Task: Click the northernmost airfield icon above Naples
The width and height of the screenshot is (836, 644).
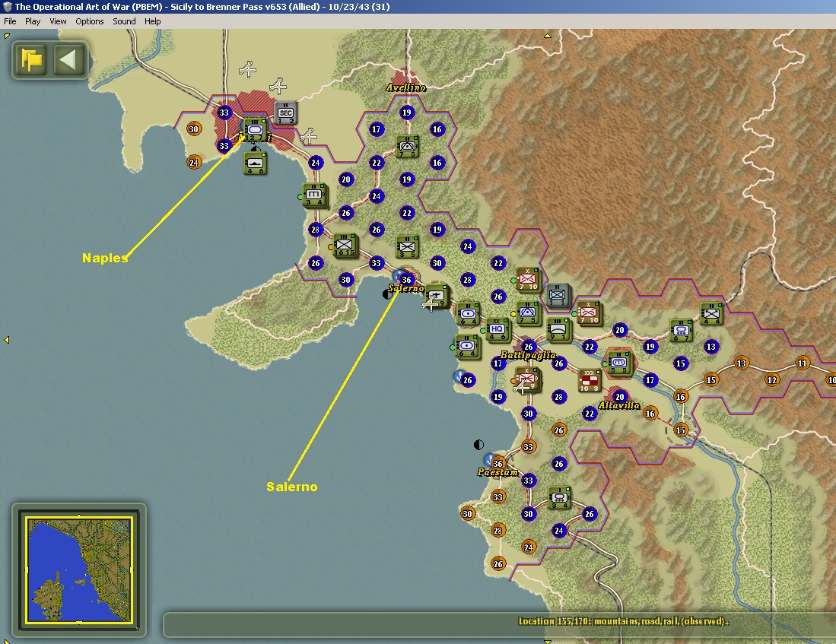Action: (247, 68)
